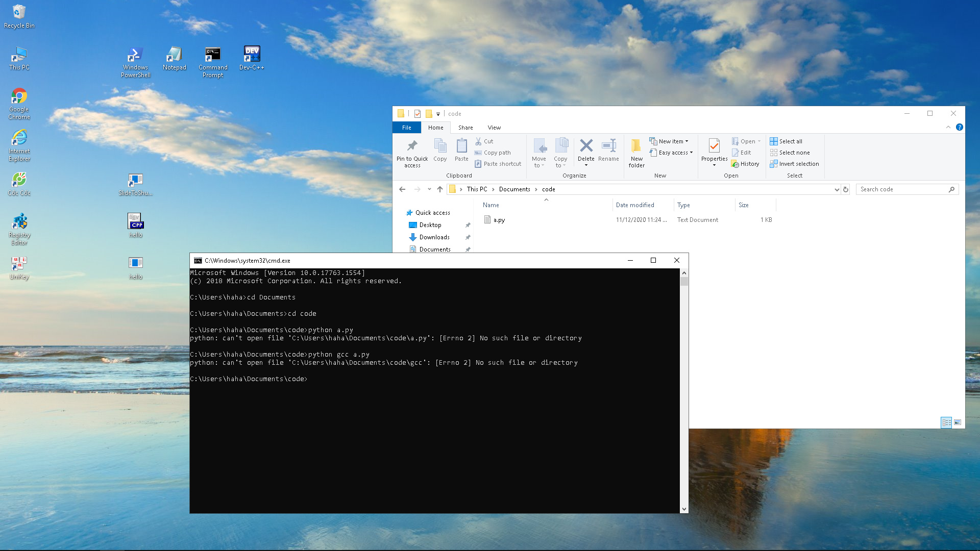Viewport: 980px width, 551px height.
Task: Click the up arrow navigation button
Action: click(x=440, y=189)
